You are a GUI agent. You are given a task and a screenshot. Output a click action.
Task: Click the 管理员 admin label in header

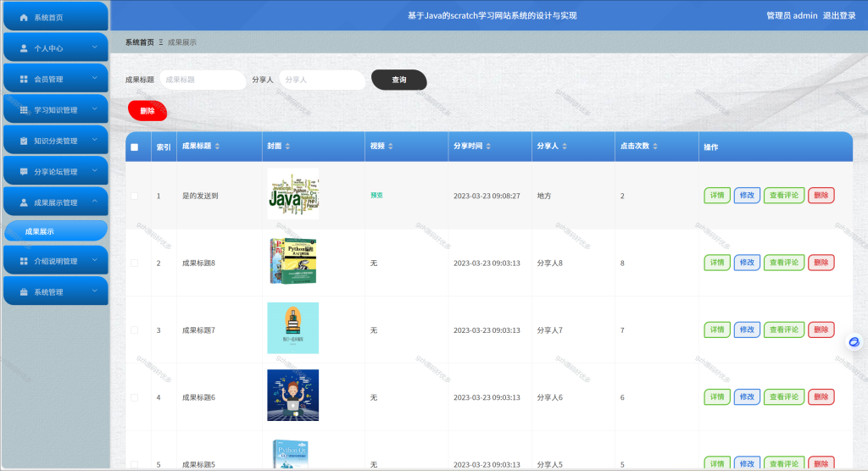pos(792,15)
